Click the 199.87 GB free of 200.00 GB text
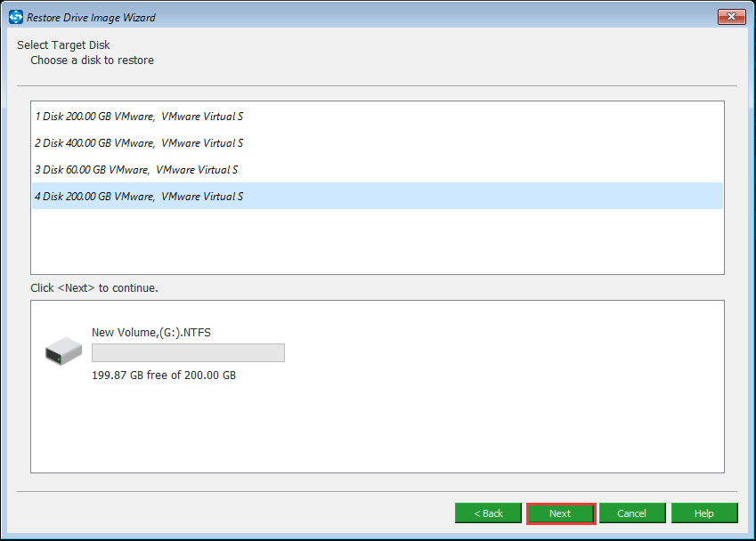Image resolution: width=756 pixels, height=541 pixels. click(164, 375)
